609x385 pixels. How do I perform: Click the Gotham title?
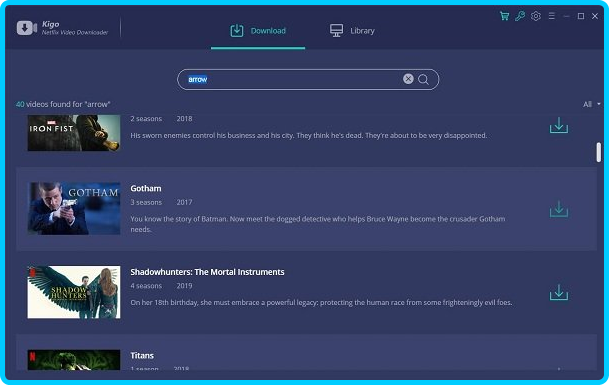146,188
